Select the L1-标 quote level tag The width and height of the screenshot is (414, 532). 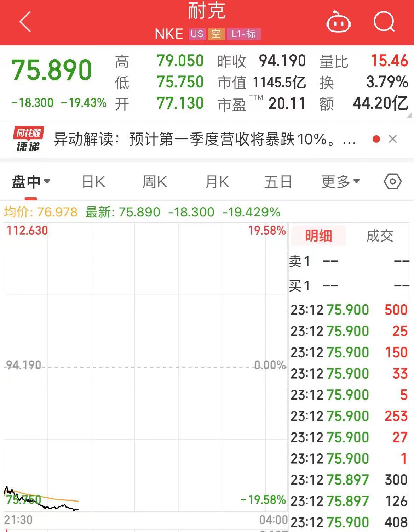tap(243, 34)
